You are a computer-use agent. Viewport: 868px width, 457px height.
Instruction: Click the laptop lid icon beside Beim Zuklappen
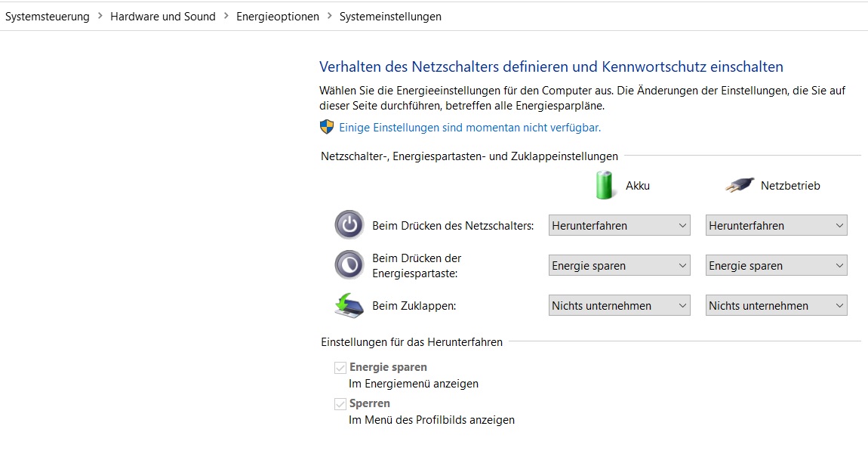(349, 305)
